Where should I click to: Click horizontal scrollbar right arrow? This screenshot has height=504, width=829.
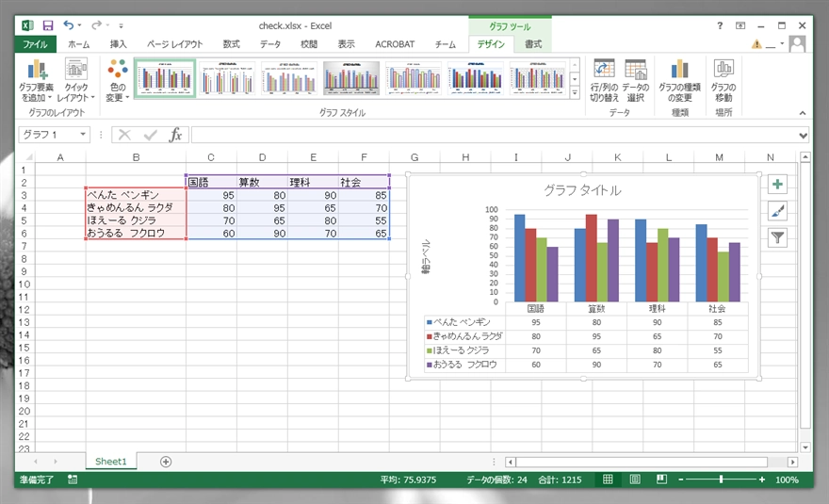792,462
